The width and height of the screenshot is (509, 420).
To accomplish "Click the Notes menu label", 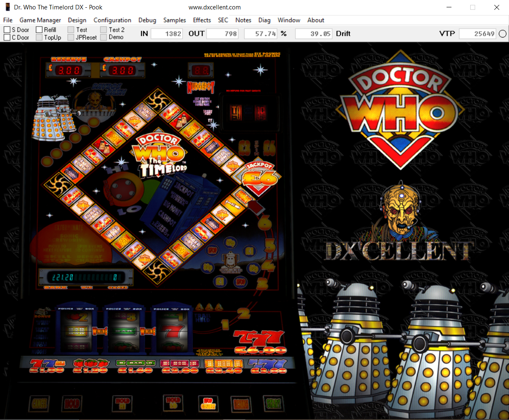I will [243, 20].
